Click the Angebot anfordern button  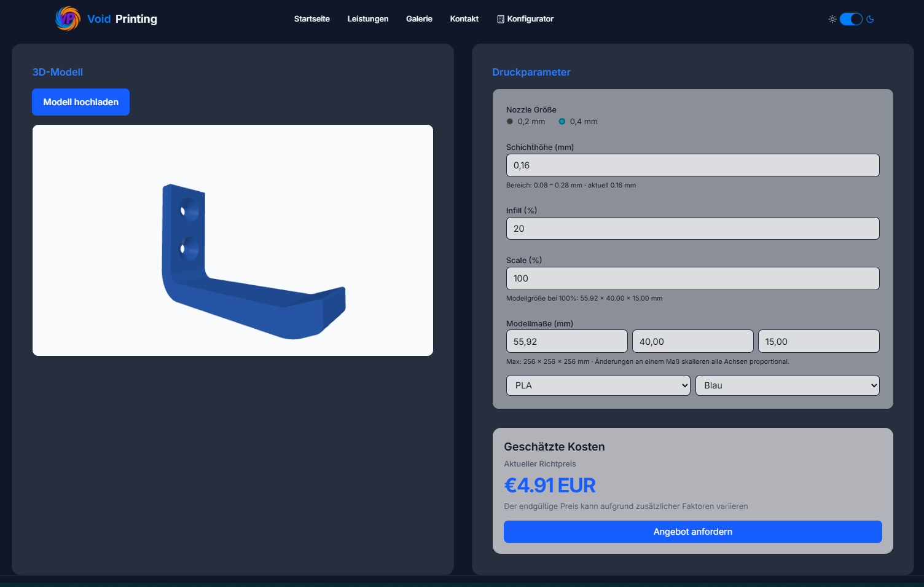tap(692, 532)
